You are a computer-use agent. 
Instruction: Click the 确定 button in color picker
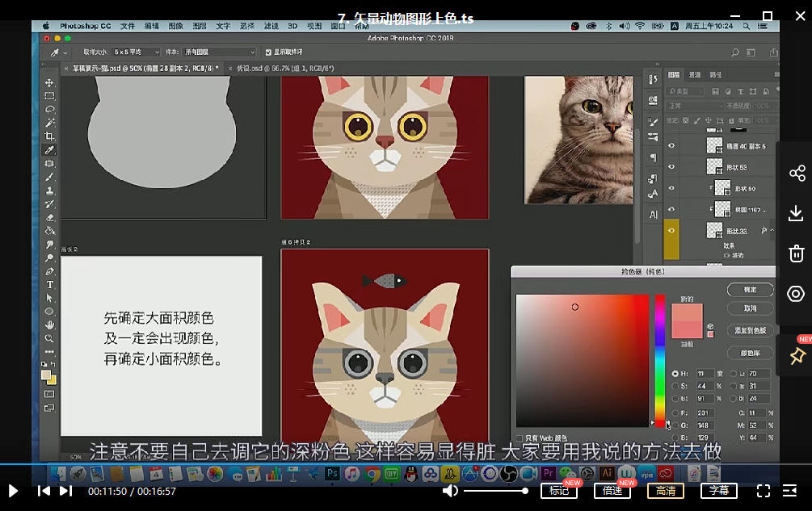[750, 290]
